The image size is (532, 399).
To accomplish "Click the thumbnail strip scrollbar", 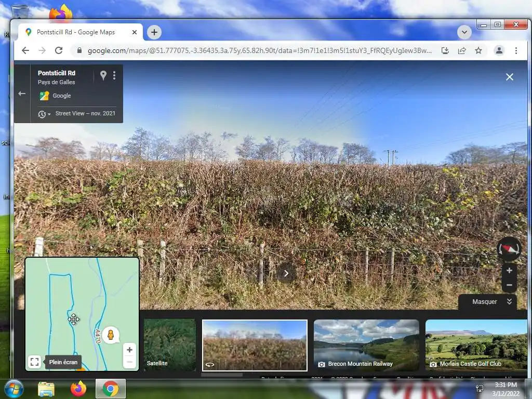I will (222, 375).
